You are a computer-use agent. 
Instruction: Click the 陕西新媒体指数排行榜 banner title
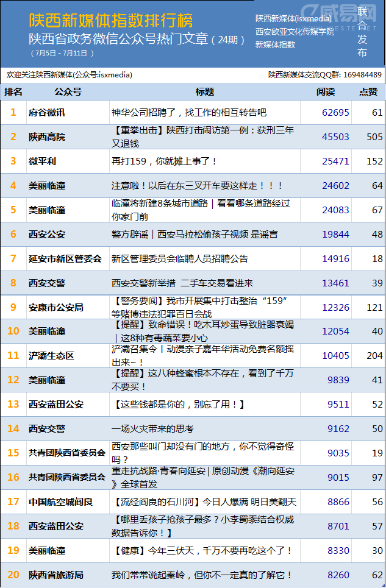(x=111, y=21)
